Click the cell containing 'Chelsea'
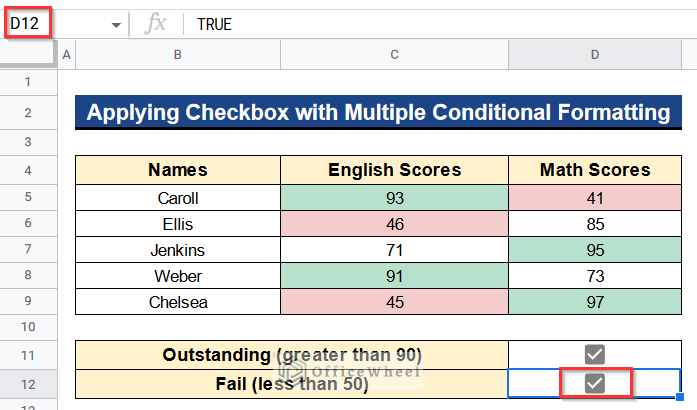Image resolution: width=697 pixels, height=410 pixels. pyautogui.click(x=178, y=302)
